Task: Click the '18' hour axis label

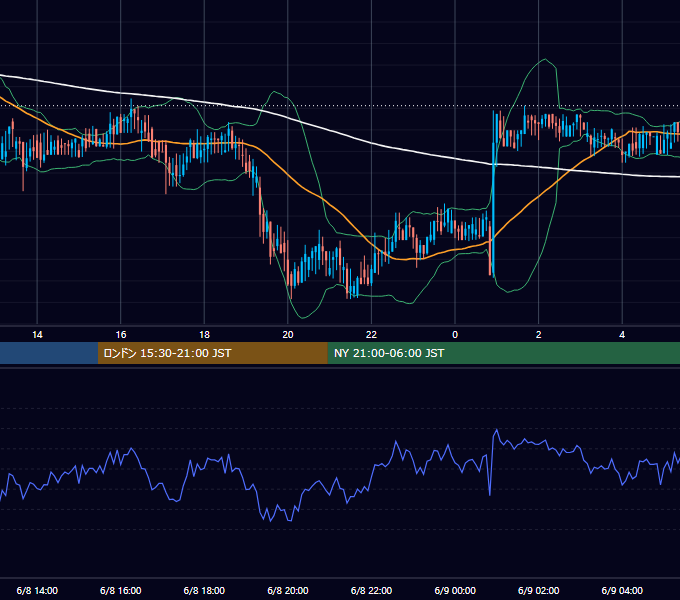Action: (x=204, y=335)
